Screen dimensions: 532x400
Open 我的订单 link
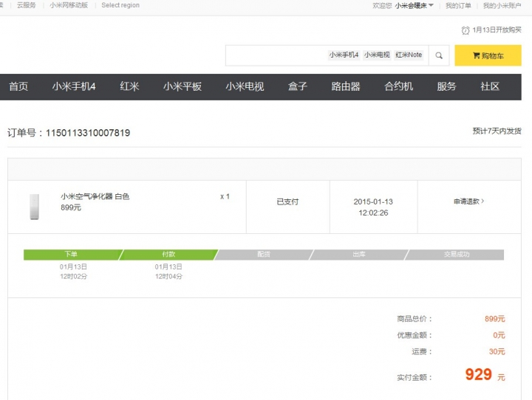(x=458, y=5)
